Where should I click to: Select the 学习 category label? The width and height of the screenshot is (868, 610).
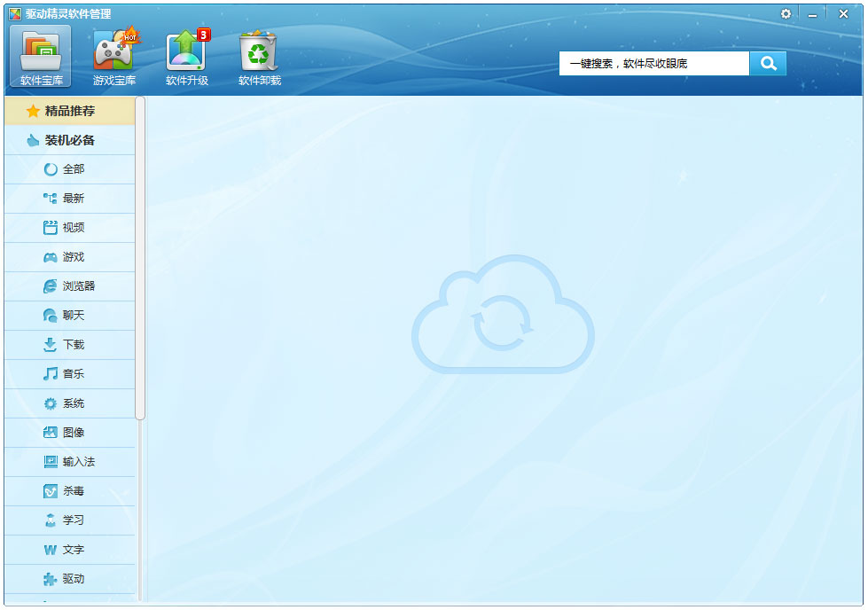(74, 520)
